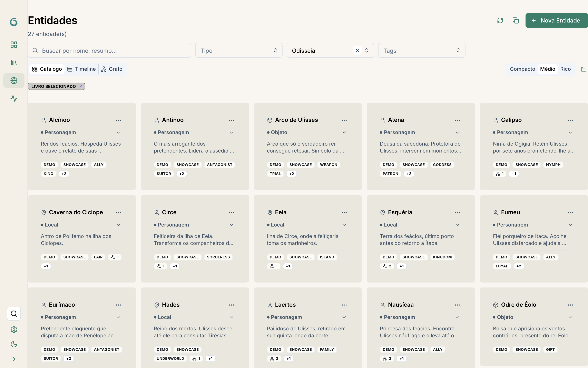The width and height of the screenshot is (588, 368).
Task: Expand type dropdown on Circe card
Action: [231, 225]
